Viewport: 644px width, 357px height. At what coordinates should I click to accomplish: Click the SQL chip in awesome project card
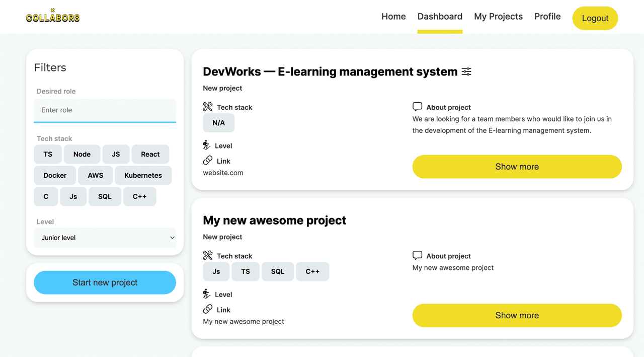[x=278, y=271]
